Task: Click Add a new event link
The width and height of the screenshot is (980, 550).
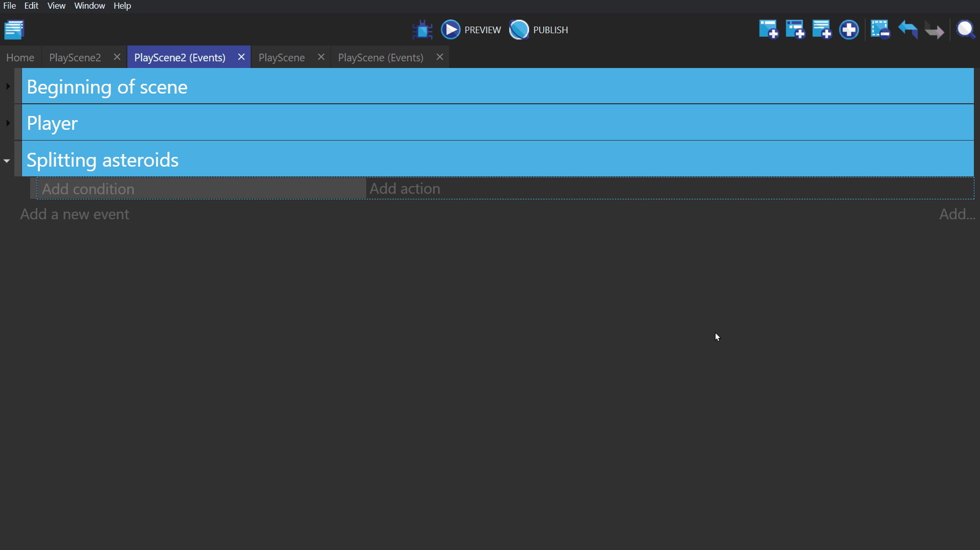Action: [75, 214]
